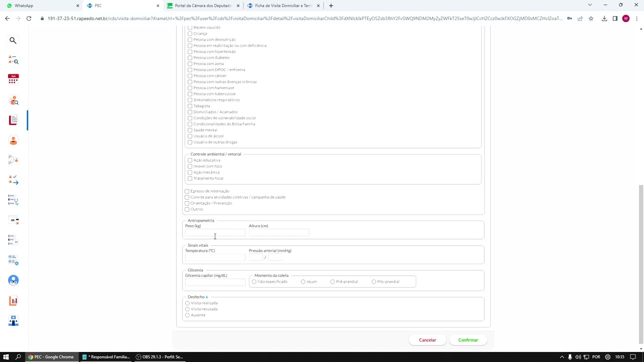Open the taskbar volume icon
644x362 pixels.
pyautogui.click(x=578, y=357)
